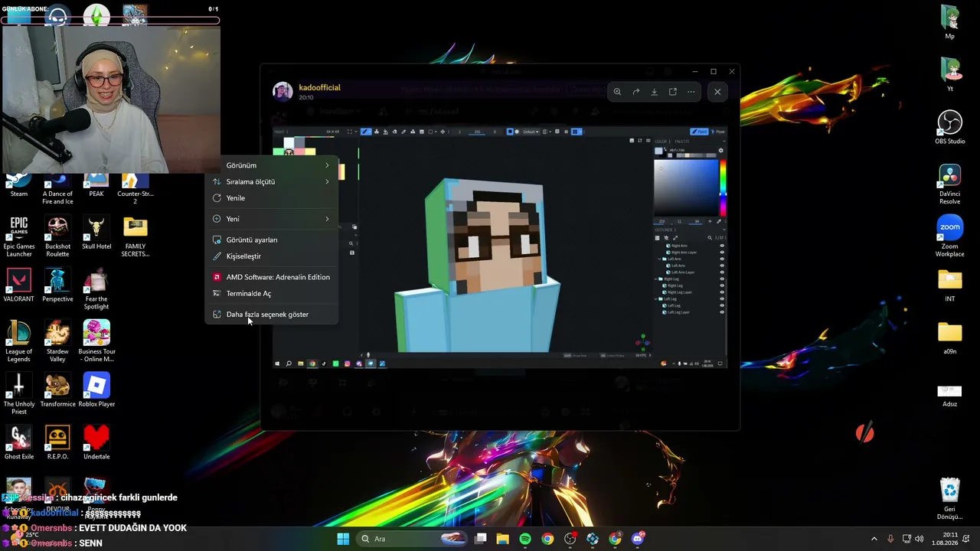Show hidden system tray icons
980x551 pixels.
[x=874, y=539]
